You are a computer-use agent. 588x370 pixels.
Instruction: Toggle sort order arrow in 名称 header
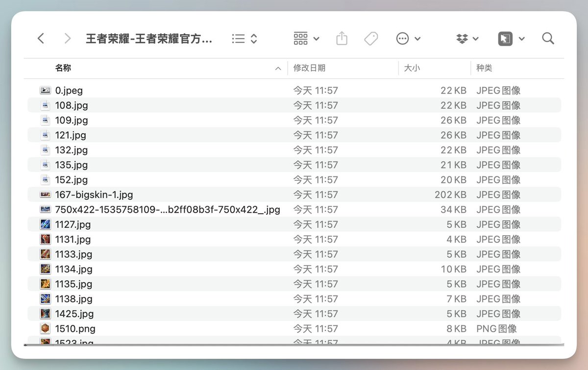[x=278, y=69]
